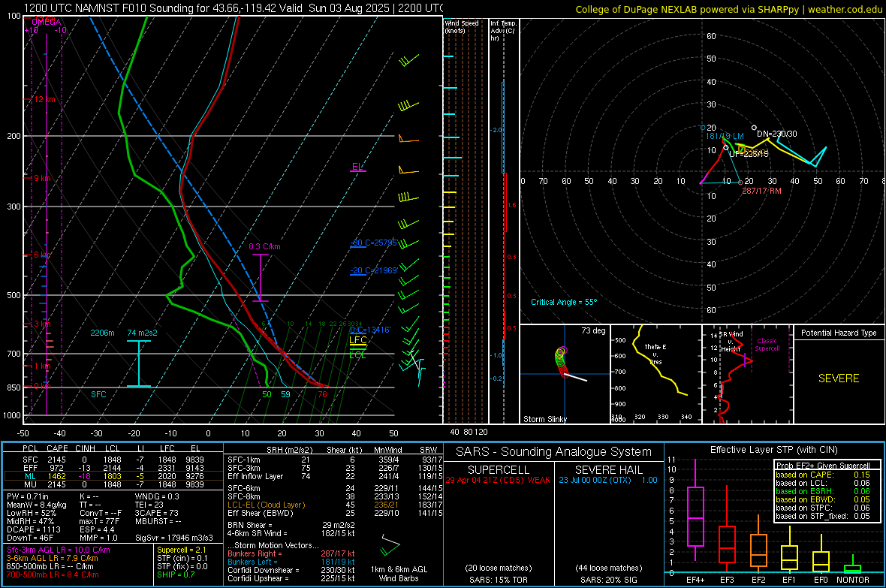Select the highlighted ML parcel row
The image size is (886, 588).
point(113,476)
